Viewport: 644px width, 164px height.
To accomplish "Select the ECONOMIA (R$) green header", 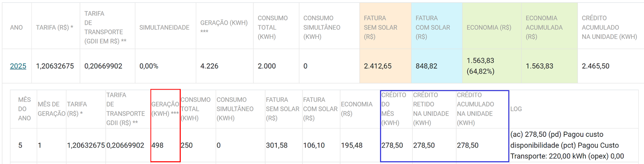I will tap(489, 27).
